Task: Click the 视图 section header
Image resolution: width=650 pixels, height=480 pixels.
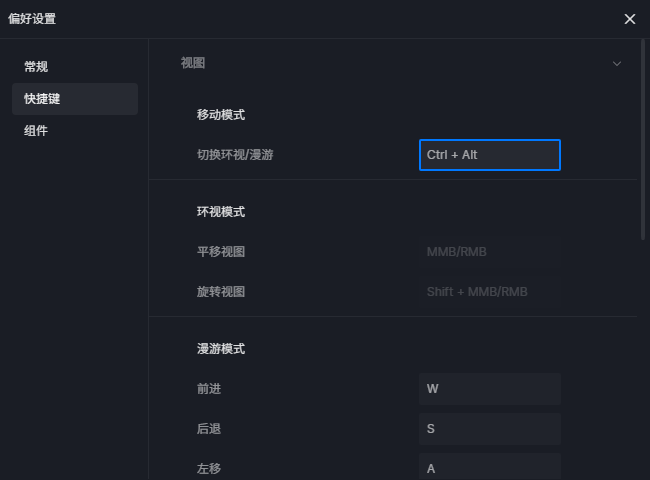Action: click(193, 63)
